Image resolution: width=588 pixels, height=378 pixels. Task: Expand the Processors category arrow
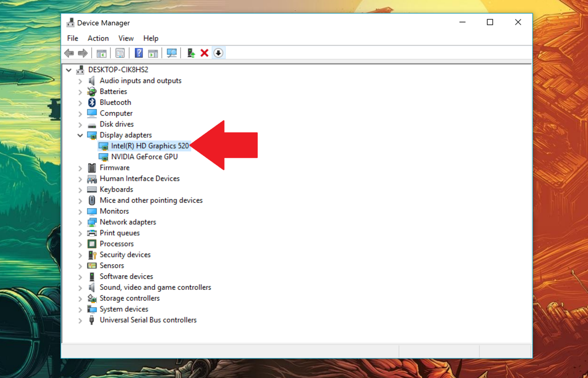point(80,244)
